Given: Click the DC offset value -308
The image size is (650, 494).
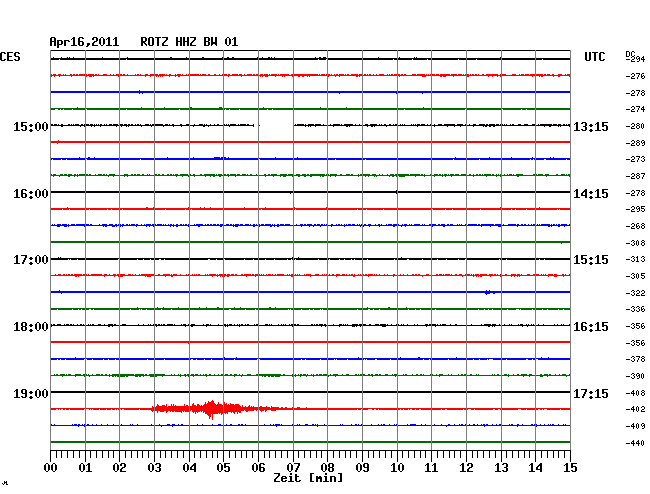Looking at the screenshot, I should click(635, 243).
